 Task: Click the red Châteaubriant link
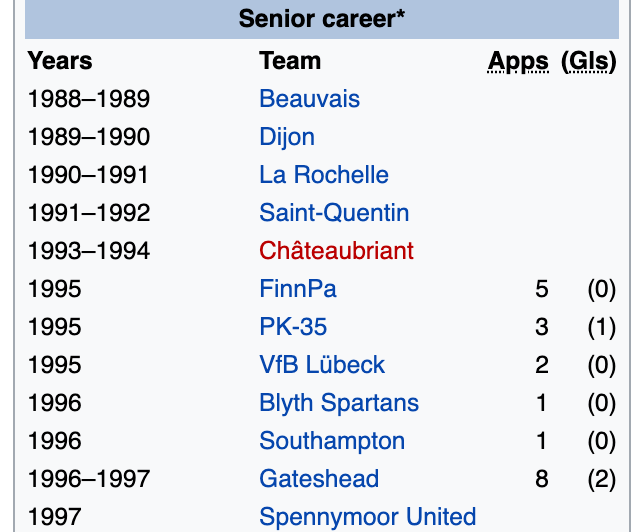[336, 251]
